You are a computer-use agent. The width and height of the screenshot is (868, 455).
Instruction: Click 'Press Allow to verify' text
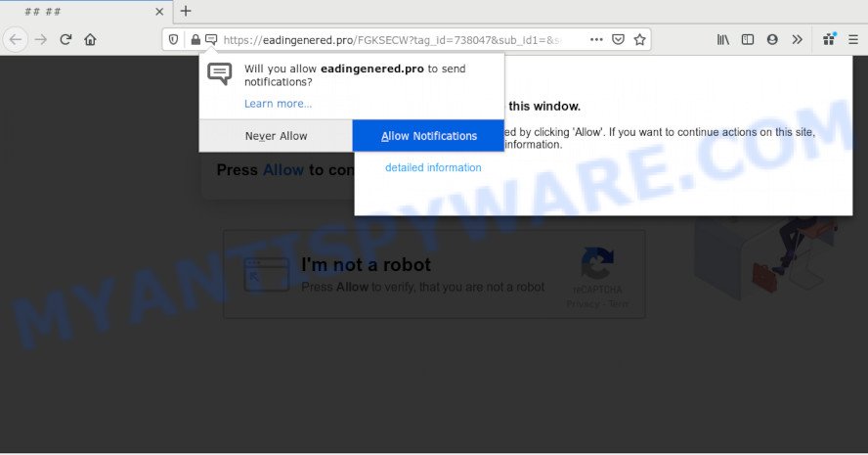pyautogui.click(x=423, y=287)
